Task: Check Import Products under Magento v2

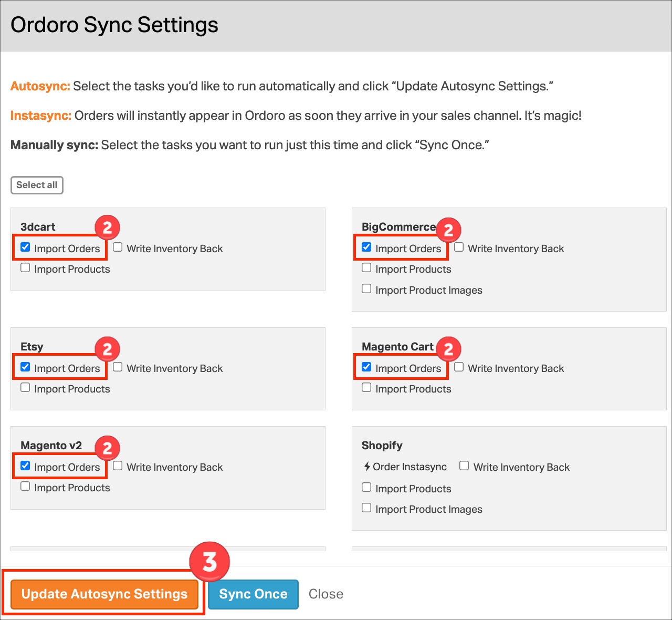Action: tap(25, 487)
